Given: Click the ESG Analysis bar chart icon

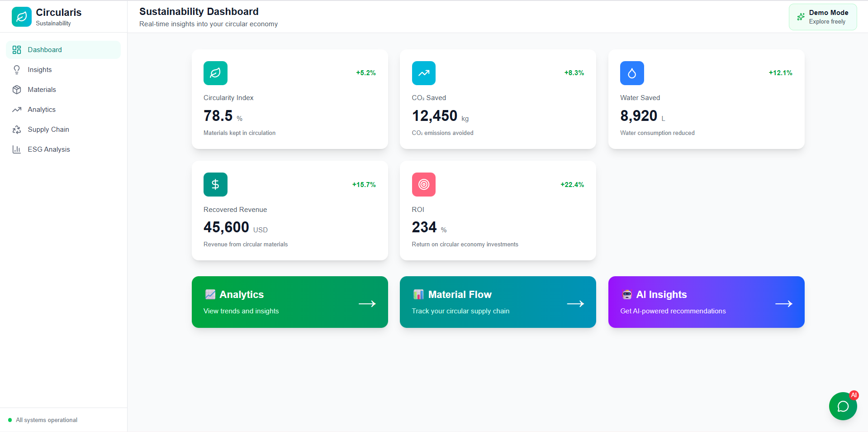Looking at the screenshot, I should (17, 149).
